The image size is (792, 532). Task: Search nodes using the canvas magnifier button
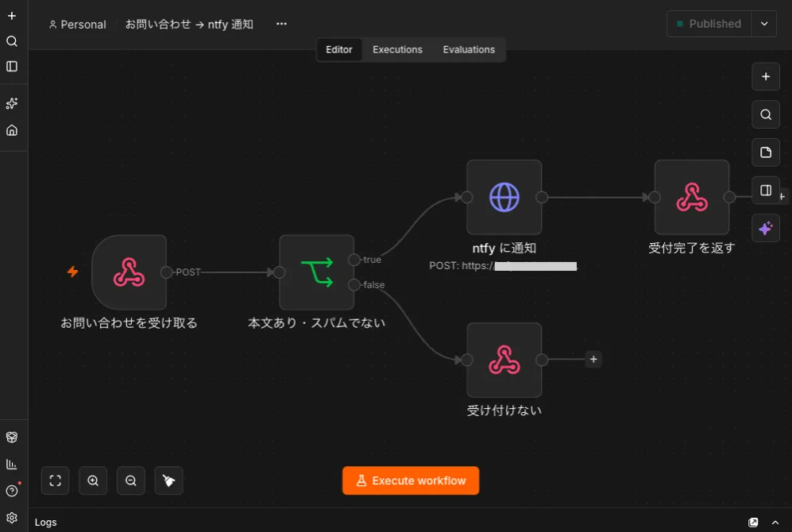(x=765, y=114)
